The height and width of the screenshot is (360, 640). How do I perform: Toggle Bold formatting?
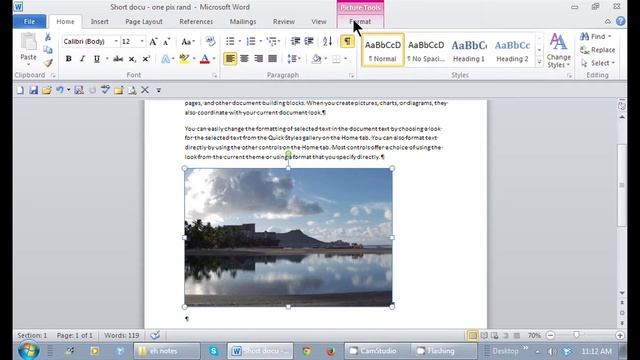tap(69, 59)
